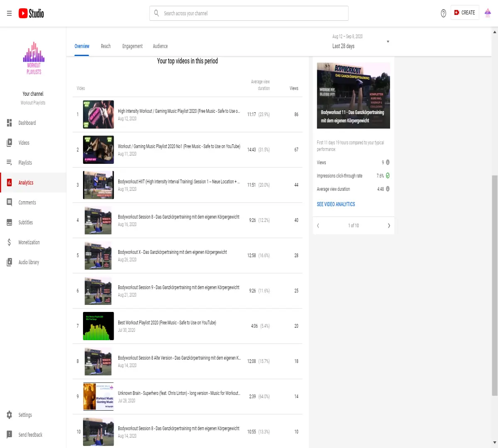
Task: Open the hamburger menu icon
Action: pos(9,13)
